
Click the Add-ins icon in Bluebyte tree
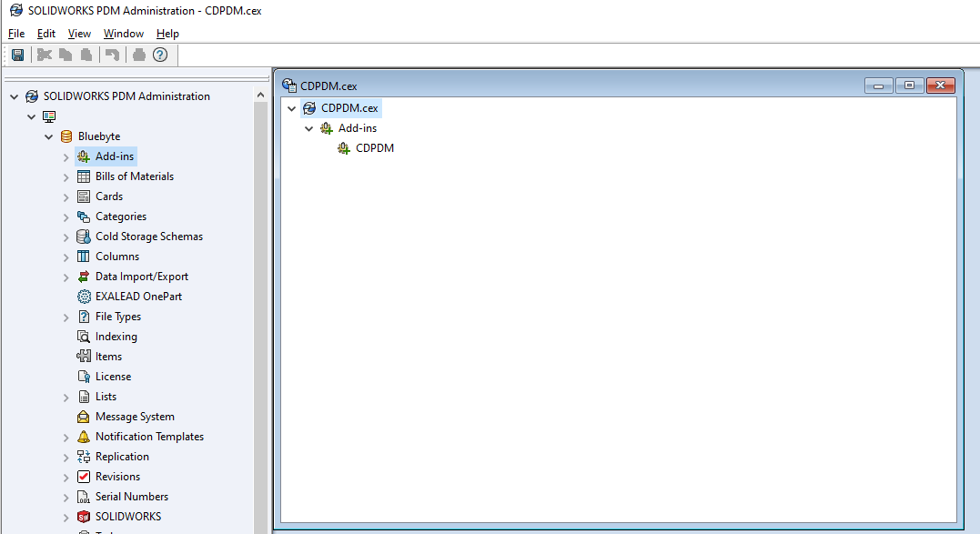coord(83,156)
